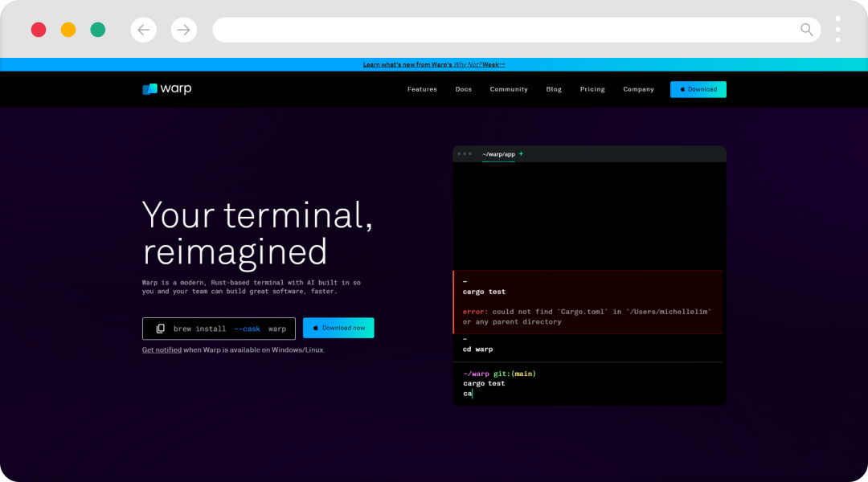Click the Download button in the header
868x482 pixels.
pyautogui.click(x=698, y=89)
